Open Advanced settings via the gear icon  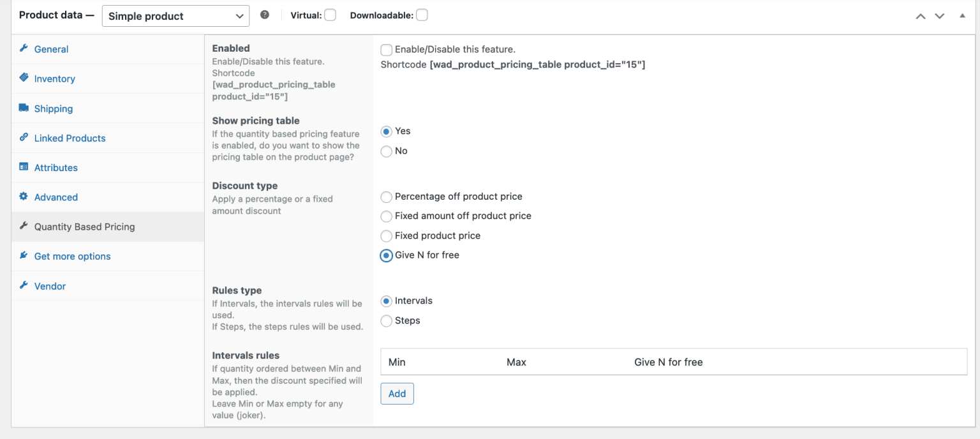click(x=24, y=197)
